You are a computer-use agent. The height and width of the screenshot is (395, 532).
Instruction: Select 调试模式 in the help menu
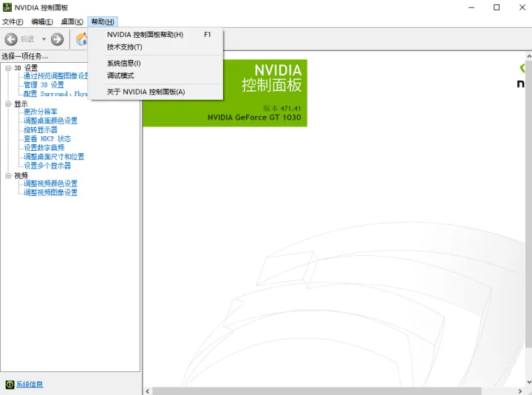155,75
